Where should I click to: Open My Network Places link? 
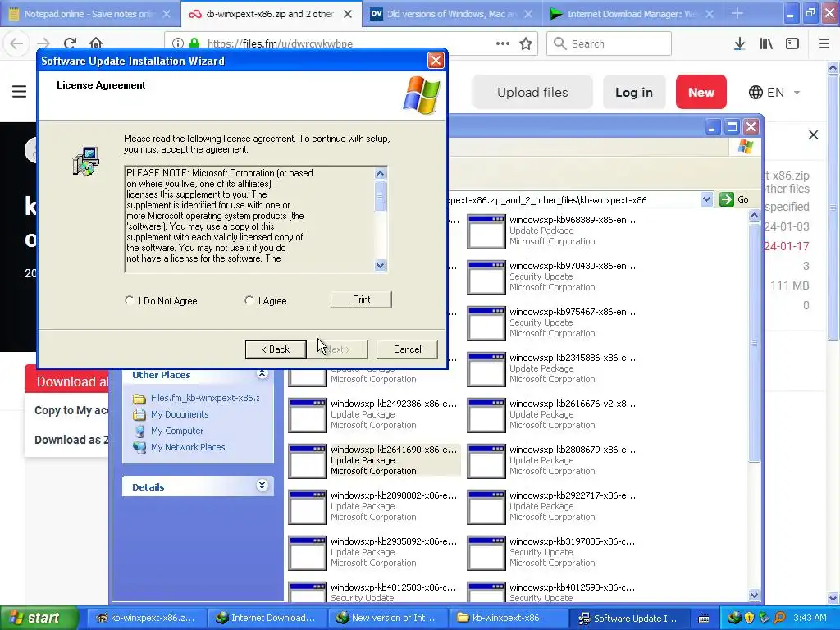tap(188, 447)
